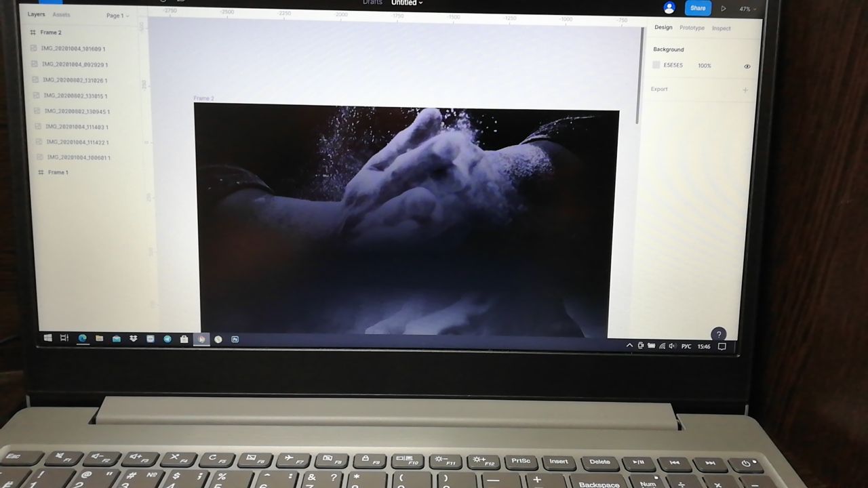Click the frame icon beside Frame 2

click(33, 33)
